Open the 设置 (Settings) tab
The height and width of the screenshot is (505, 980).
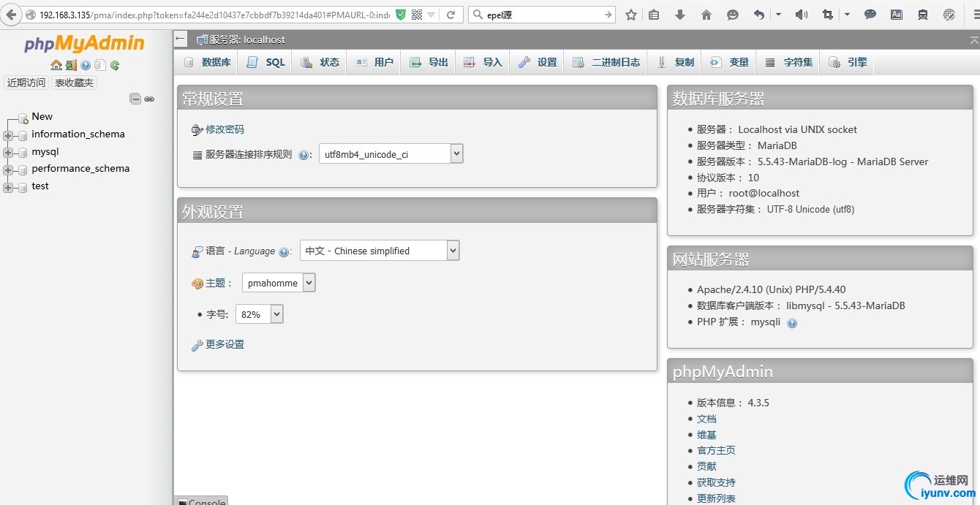538,62
